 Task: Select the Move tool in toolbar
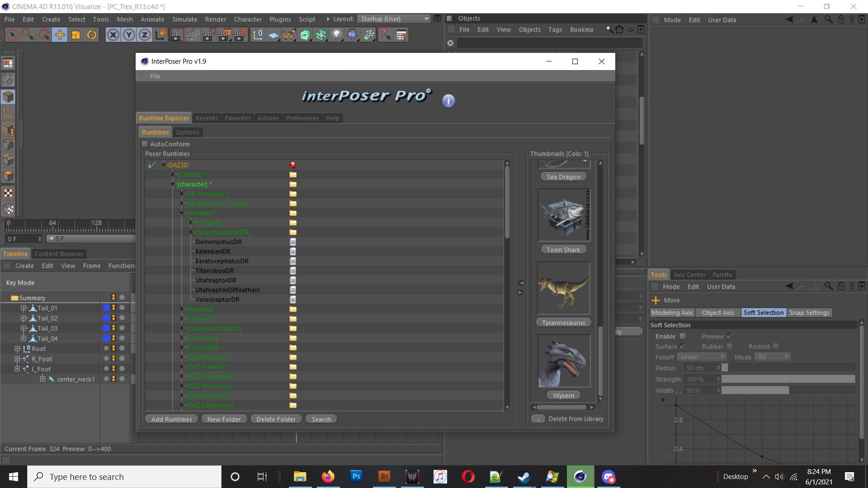[x=60, y=35]
